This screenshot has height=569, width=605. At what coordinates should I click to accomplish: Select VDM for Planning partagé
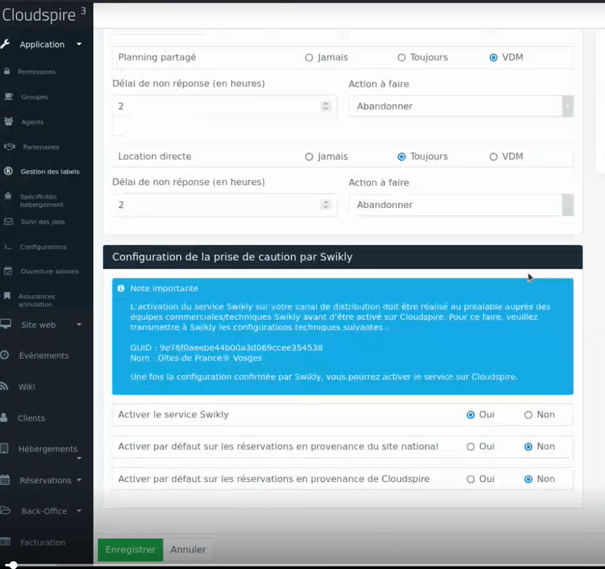pyautogui.click(x=493, y=57)
